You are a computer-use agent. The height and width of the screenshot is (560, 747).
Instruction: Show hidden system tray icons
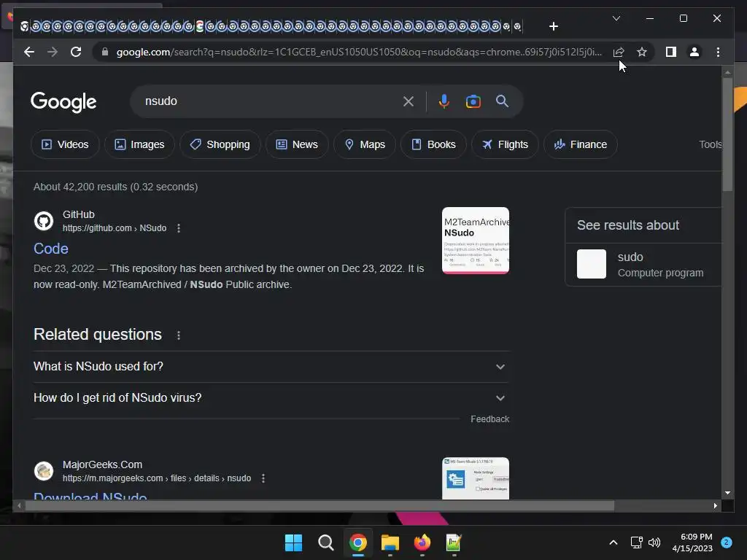point(614,542)
